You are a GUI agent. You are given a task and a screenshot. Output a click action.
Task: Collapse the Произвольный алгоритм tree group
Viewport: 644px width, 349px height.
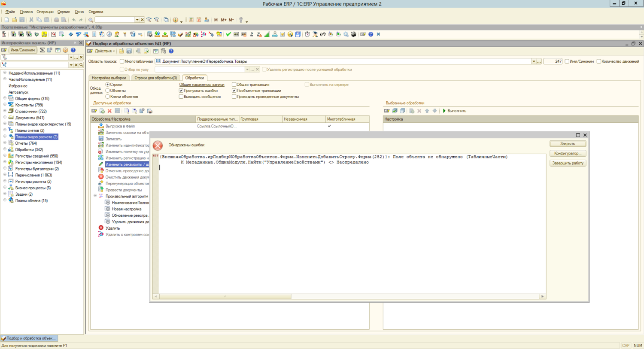pos(95,196)
